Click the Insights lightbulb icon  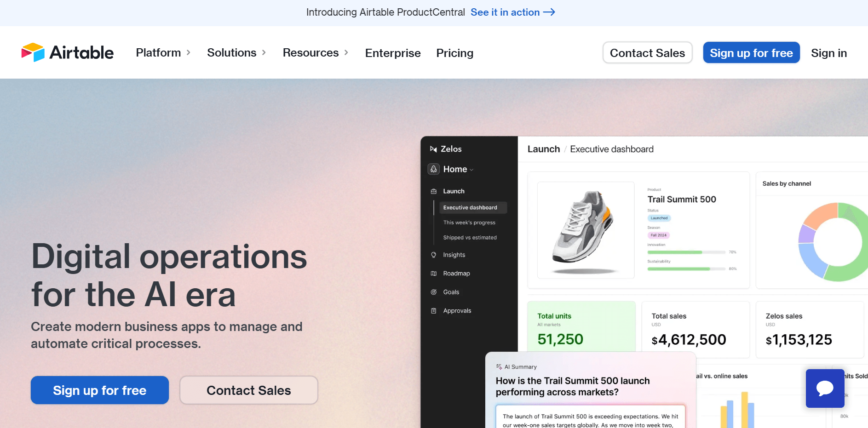point(433,255)
